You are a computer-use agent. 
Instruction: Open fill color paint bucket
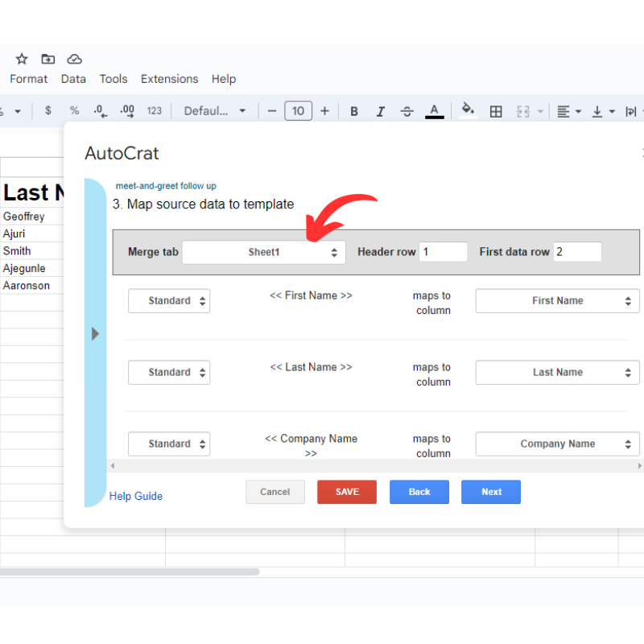pyautogui.click(x=469, y=110)
